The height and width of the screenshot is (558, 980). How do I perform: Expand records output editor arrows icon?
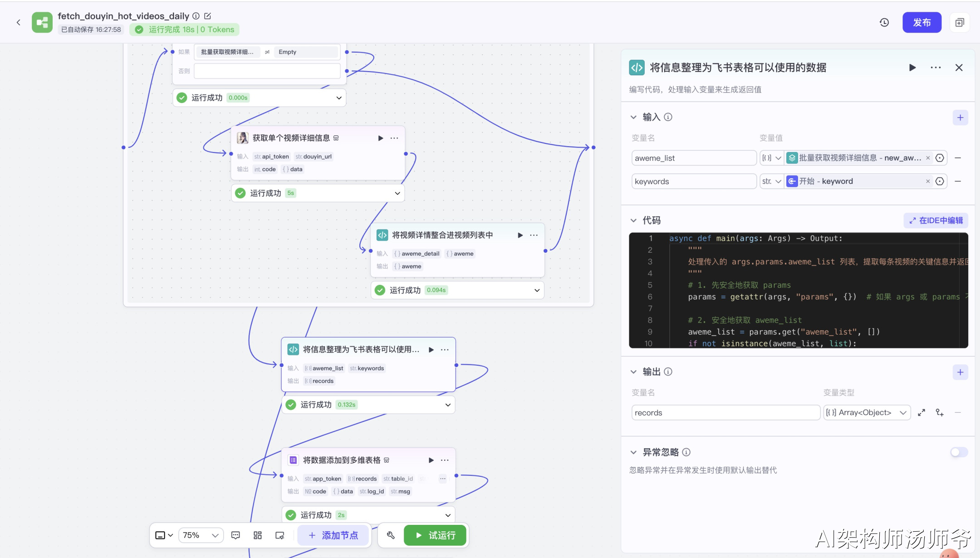(921, 412)
